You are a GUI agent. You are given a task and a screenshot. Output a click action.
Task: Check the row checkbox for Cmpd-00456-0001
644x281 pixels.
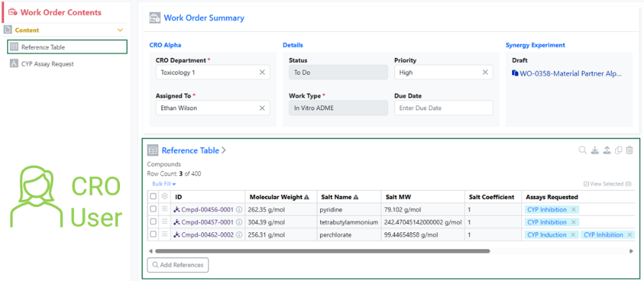(153, 209)
